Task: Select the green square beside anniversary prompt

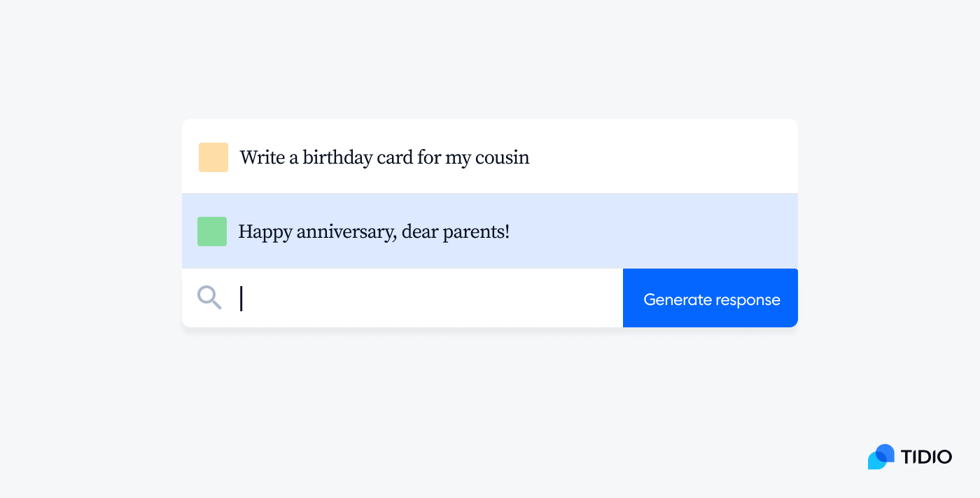Action: [x=212, y=232]
